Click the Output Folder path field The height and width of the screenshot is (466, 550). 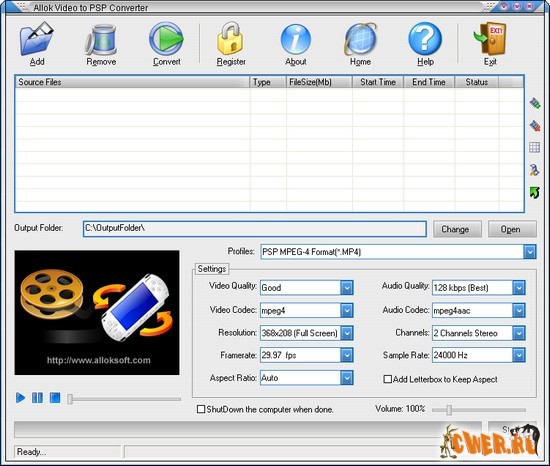pos(255,229)
